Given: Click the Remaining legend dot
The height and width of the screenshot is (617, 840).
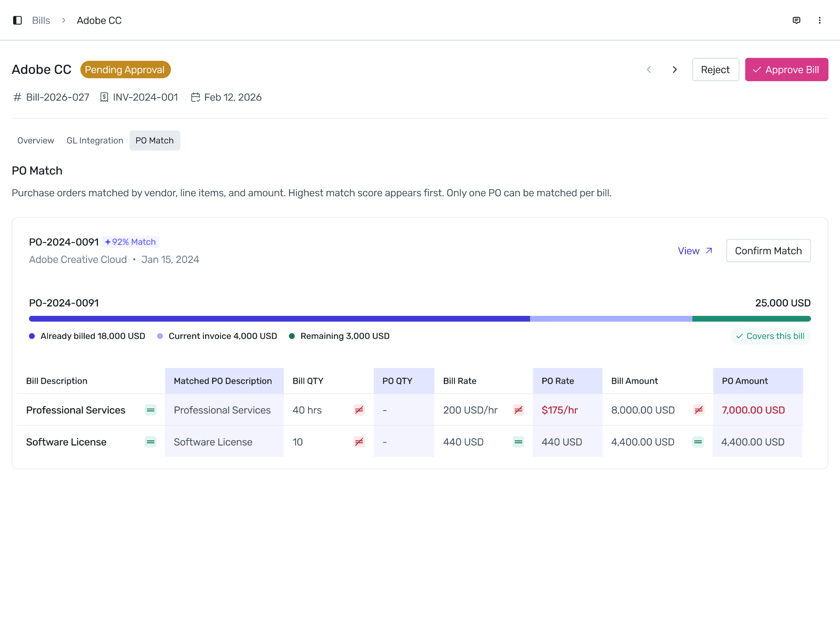Looking at the screenshot, I should (x=292, y=336).
